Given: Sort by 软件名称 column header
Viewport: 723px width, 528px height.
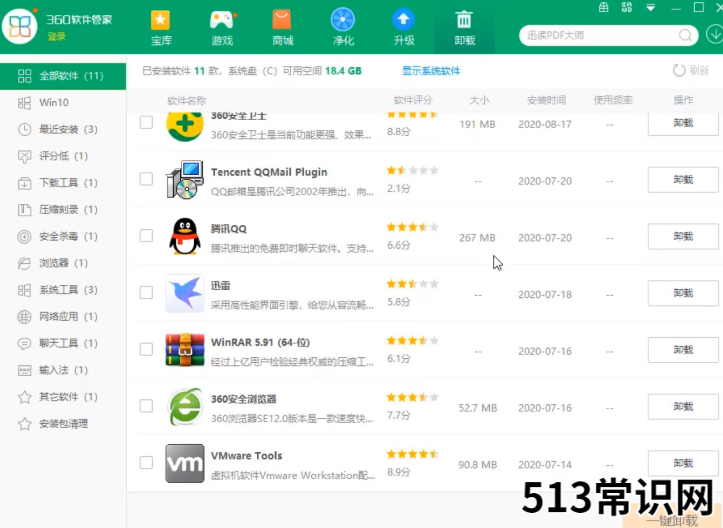Looking at the screenshot, I should [x=186, y=101].
